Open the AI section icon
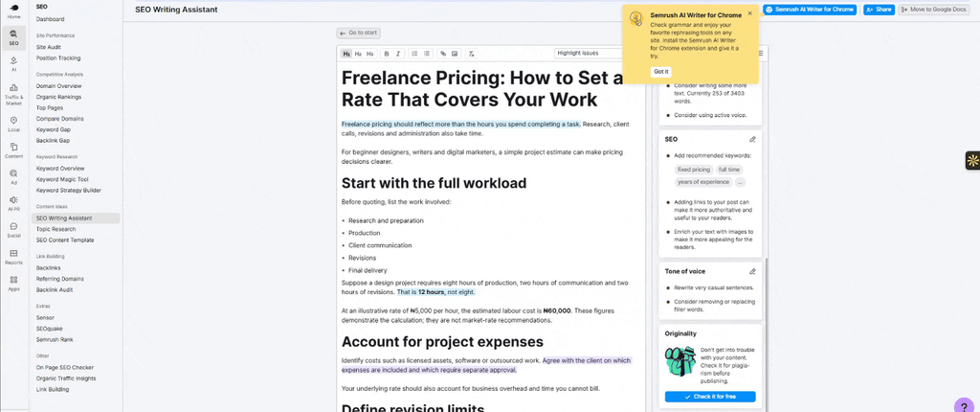 [x=13, y=64]
